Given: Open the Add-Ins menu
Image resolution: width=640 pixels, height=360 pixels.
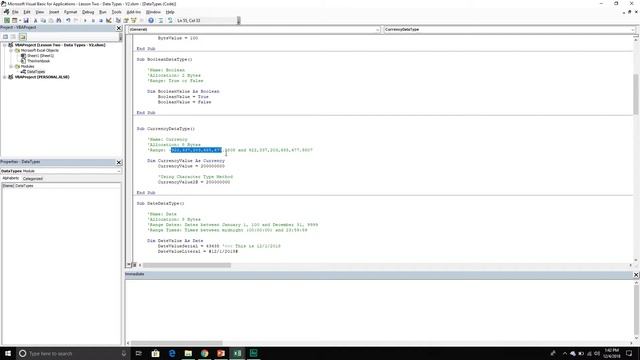Looking at the screenshot, I should (x=134, y=12).
